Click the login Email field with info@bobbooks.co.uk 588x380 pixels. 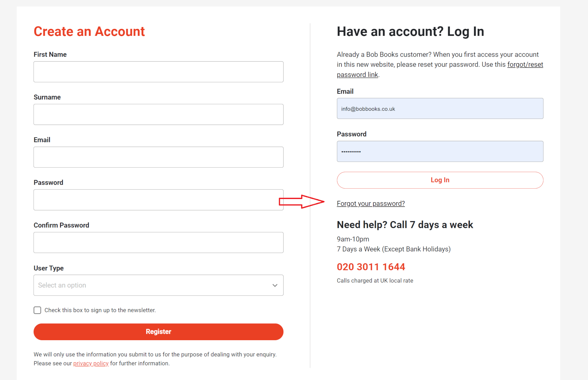(x=440, y=109)
